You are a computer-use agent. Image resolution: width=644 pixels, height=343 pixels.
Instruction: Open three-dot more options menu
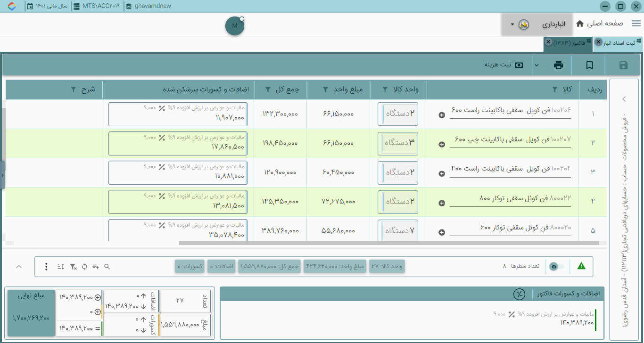click(x=46, y=267)
